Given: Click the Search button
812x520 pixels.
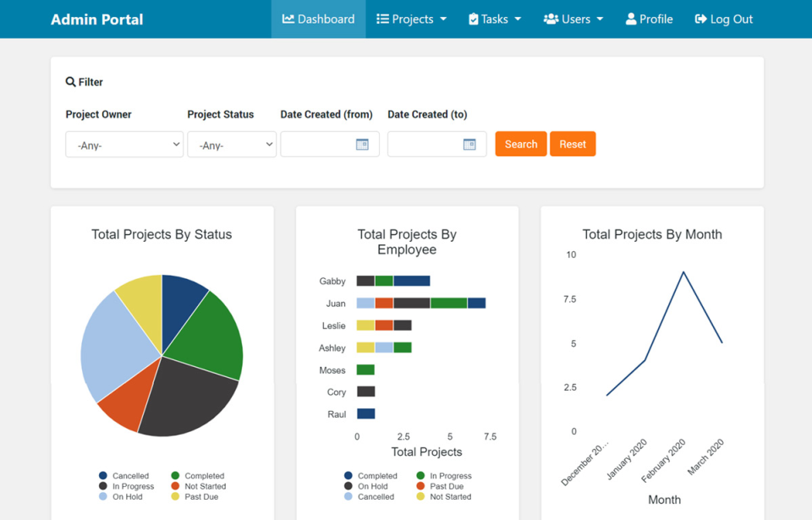Looking at the screenshot, I should coord(520,144).
